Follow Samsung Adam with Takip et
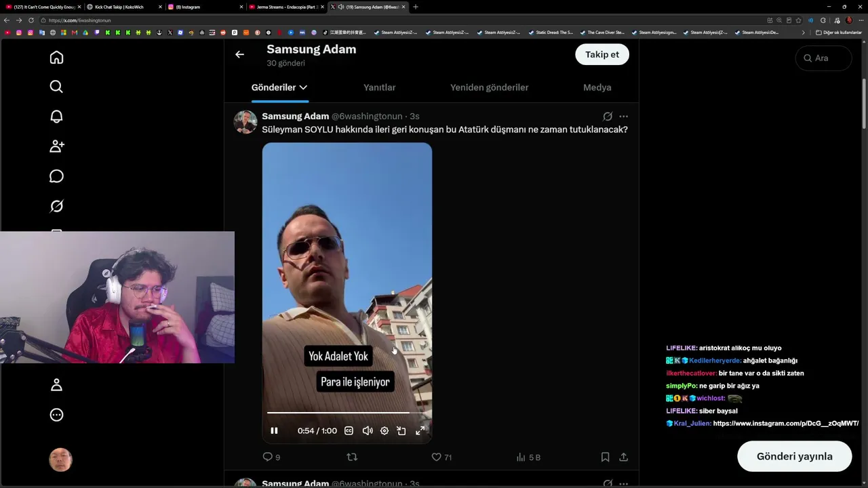This screenshot has width=868, height=488. click(x=602, y=54)
